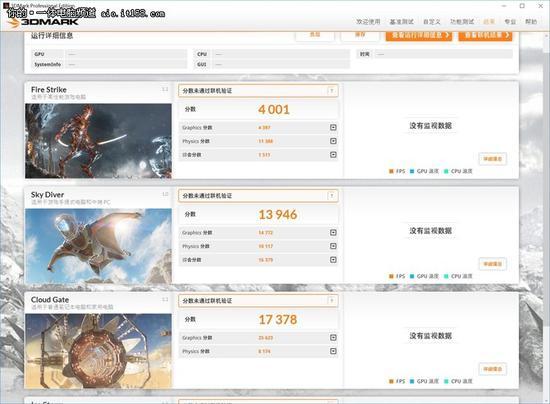Viewport: 550px width, 404px height.
Task: Click the Sky Diver benchmark thumbnail
Action: [x=98, y=246]
